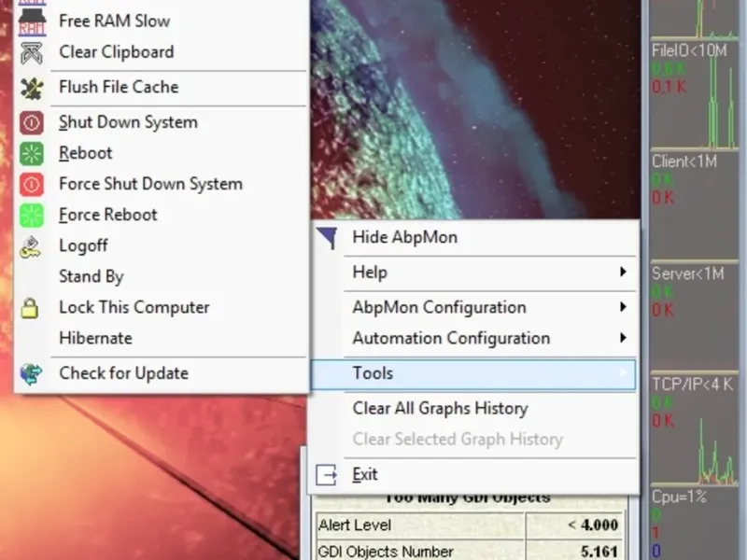747x560 pixels.
Task: Click the GDI Objects Number row label
Action: coord(386,552)
